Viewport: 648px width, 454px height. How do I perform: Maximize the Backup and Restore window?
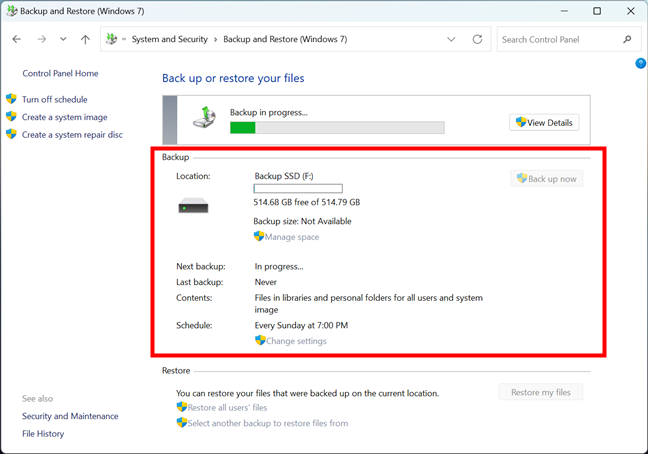point(597,11)
